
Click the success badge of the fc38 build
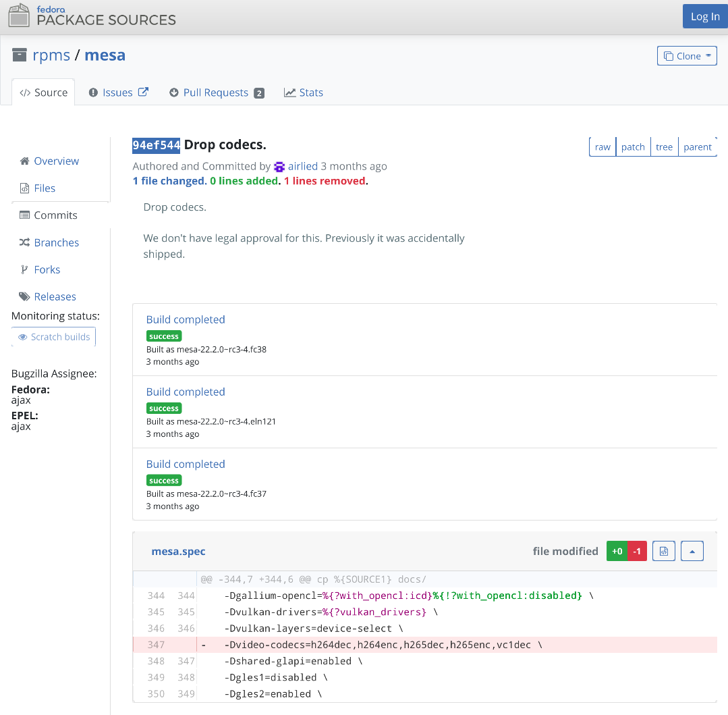coord(164,336)
